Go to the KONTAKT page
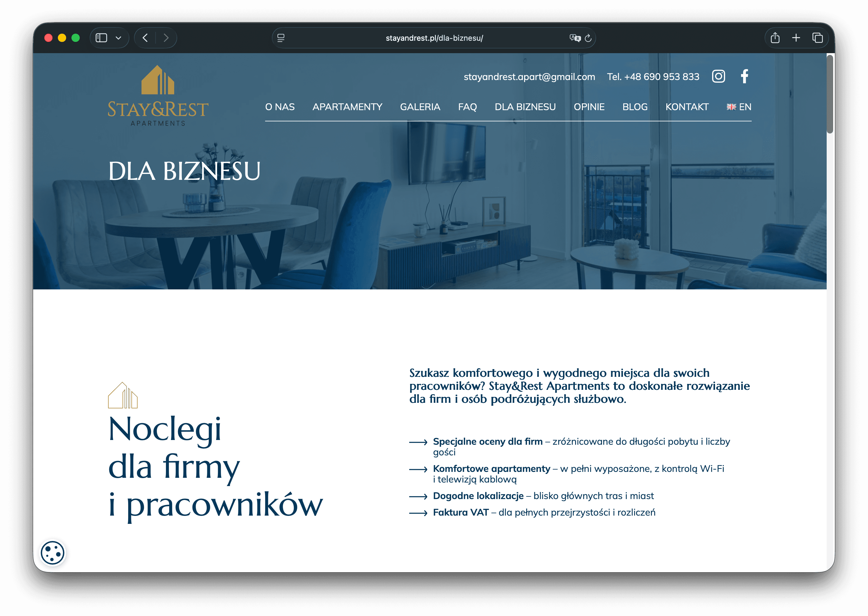This screenshot has height=616, width=868. (687, 107)
